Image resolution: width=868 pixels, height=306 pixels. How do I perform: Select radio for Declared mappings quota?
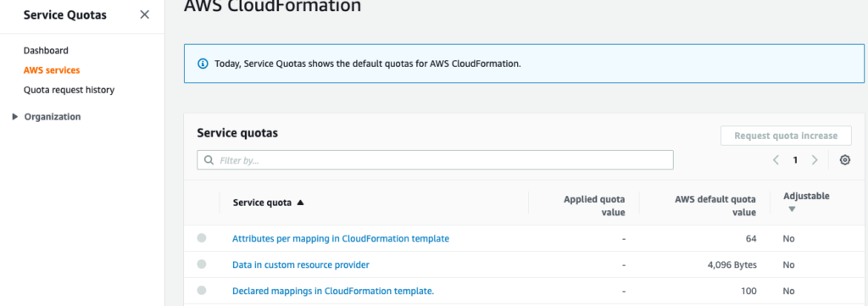point(202,291)
